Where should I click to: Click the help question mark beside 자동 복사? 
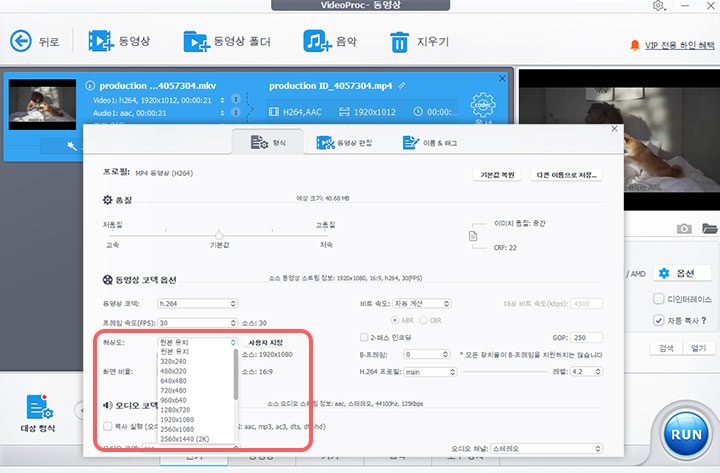pyautogui.click(x=703, y=320)
